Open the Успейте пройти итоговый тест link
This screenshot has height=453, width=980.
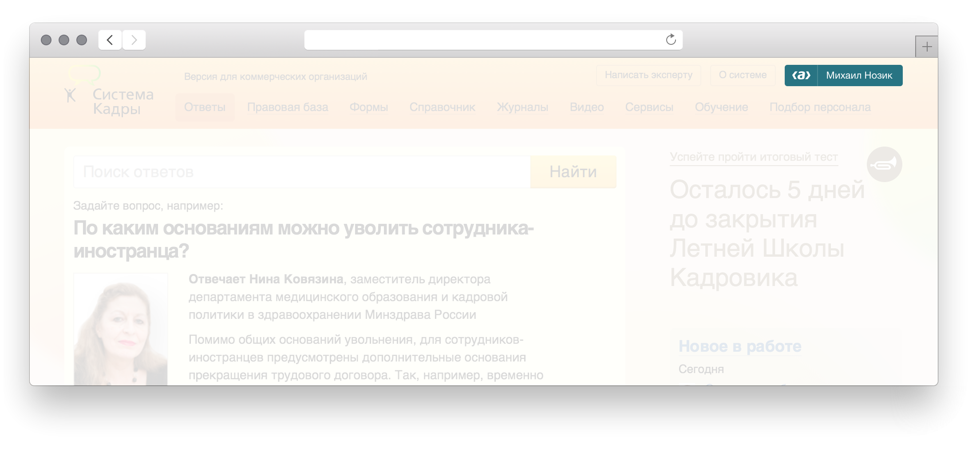pyautogui.click(x=754, y=157)
